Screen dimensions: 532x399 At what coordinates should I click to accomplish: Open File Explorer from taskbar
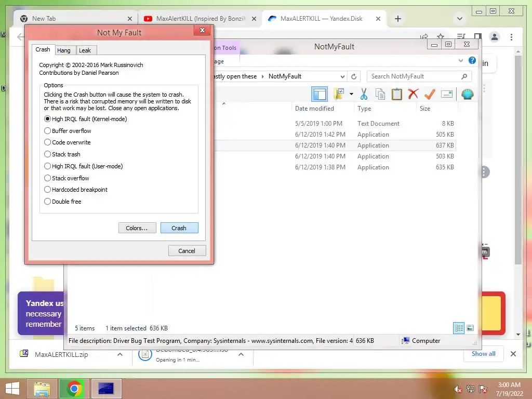42,389
